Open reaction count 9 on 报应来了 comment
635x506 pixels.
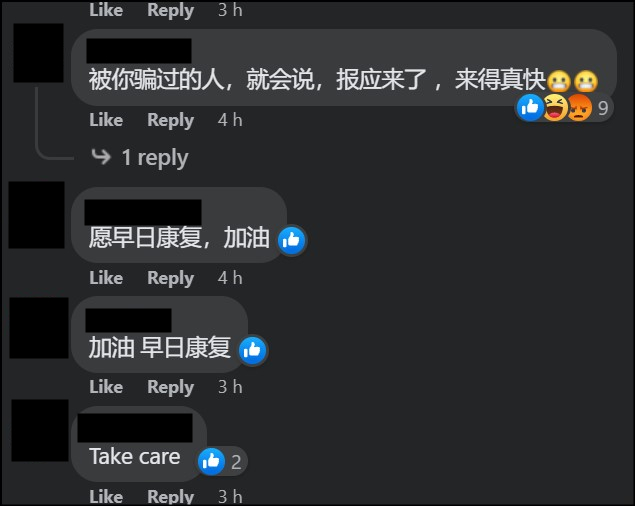(603, 108)
